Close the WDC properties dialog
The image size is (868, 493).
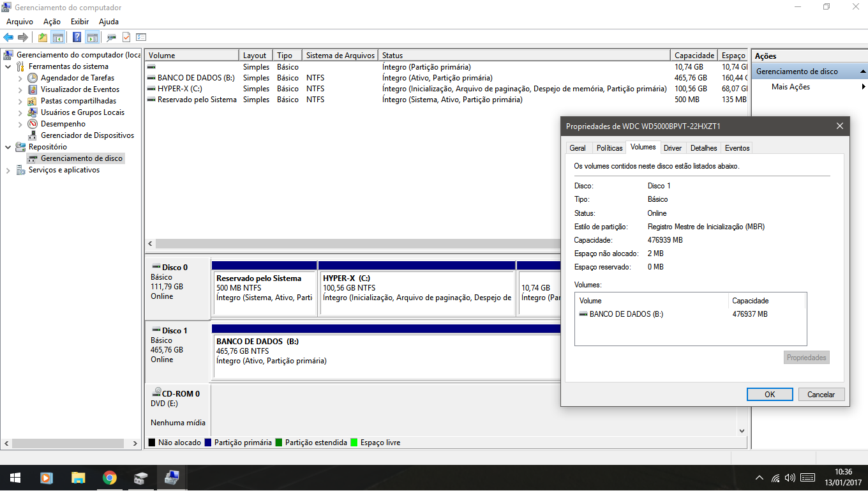pos(840,126)
